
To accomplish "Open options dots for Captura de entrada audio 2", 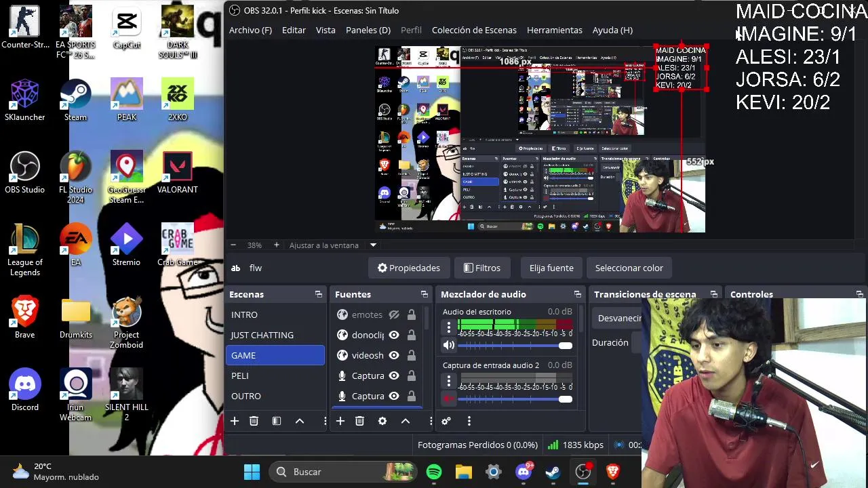I will (448, 381).
